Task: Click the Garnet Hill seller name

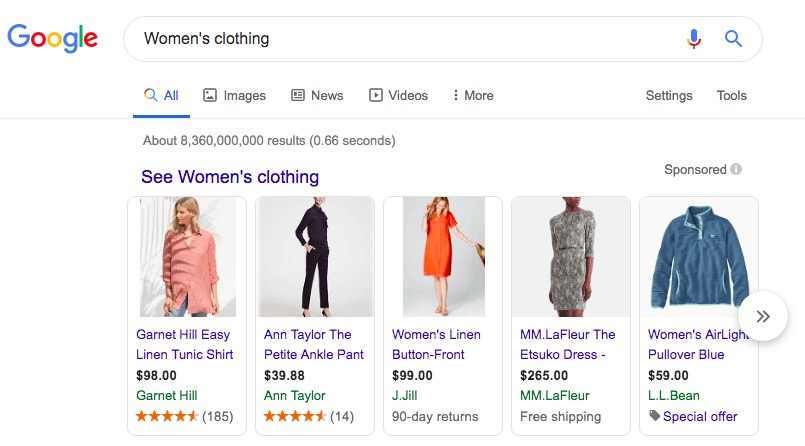Action: coord(166,396)
